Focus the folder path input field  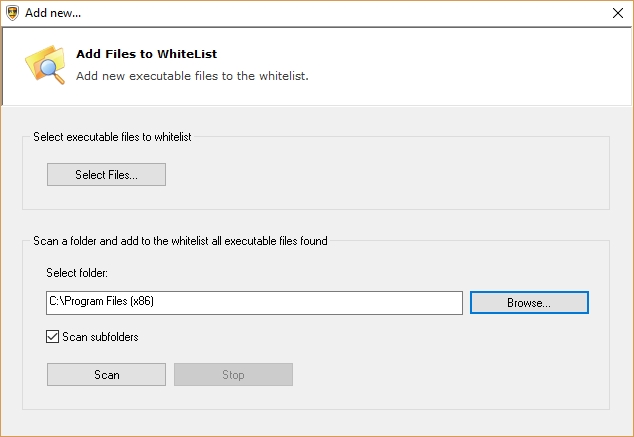tap(300, 303)
